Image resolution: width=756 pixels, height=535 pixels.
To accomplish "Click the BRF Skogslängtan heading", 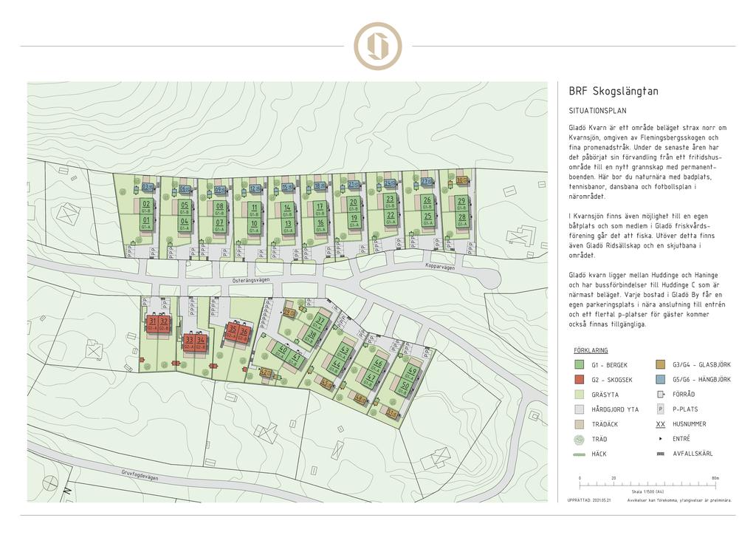I will point(614,92).
